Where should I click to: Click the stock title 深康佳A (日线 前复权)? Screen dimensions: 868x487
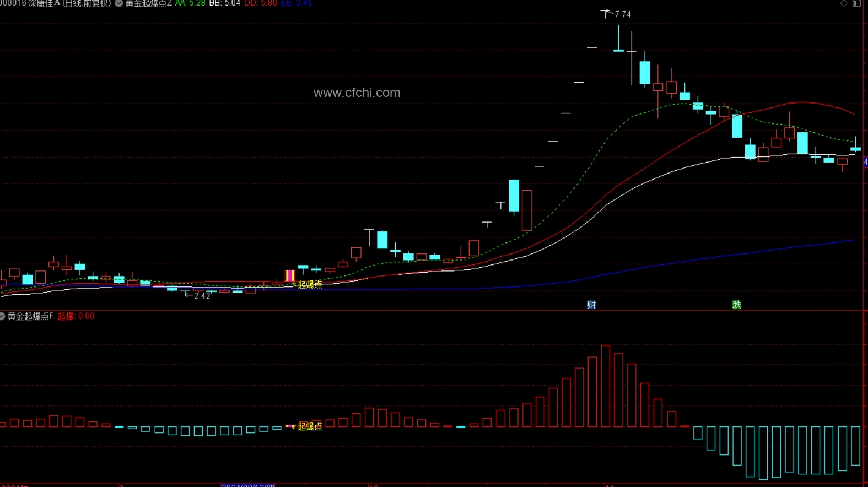click(69, 3)
